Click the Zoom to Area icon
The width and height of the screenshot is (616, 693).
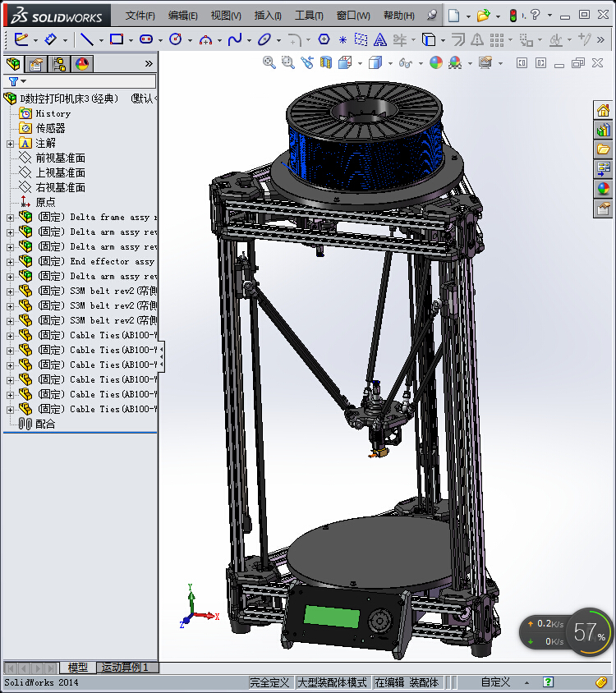[x=288, y=62]
